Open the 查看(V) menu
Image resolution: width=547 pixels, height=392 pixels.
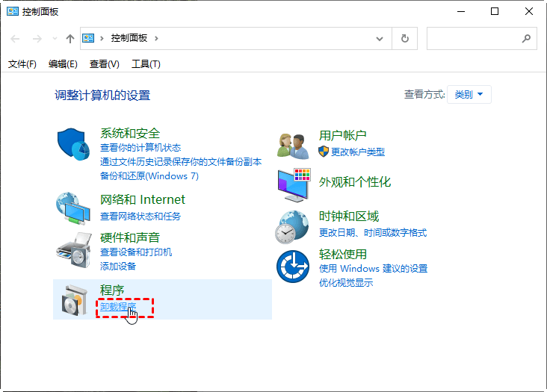pos(105,64)
